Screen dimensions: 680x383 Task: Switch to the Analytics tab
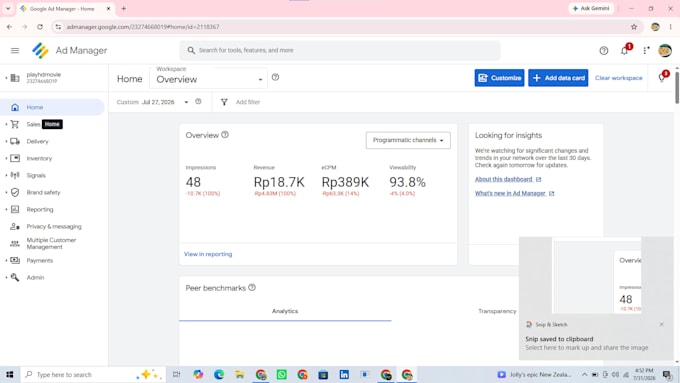(x=285, y=311)
